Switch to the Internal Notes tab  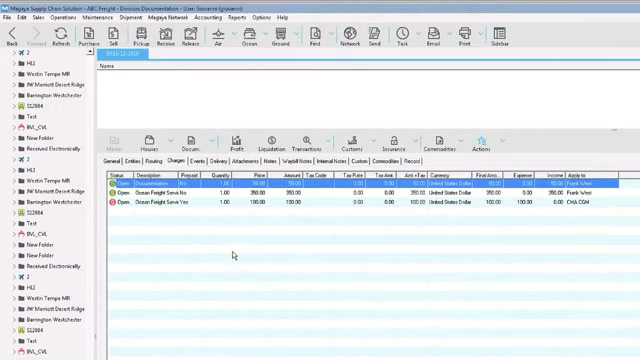[x=331, y=161]
